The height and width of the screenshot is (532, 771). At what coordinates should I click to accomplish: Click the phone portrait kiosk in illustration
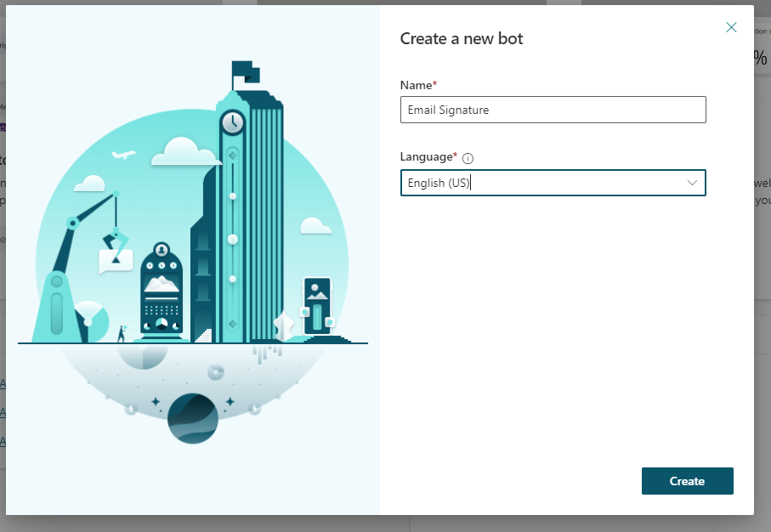click(x=317, y=306)
